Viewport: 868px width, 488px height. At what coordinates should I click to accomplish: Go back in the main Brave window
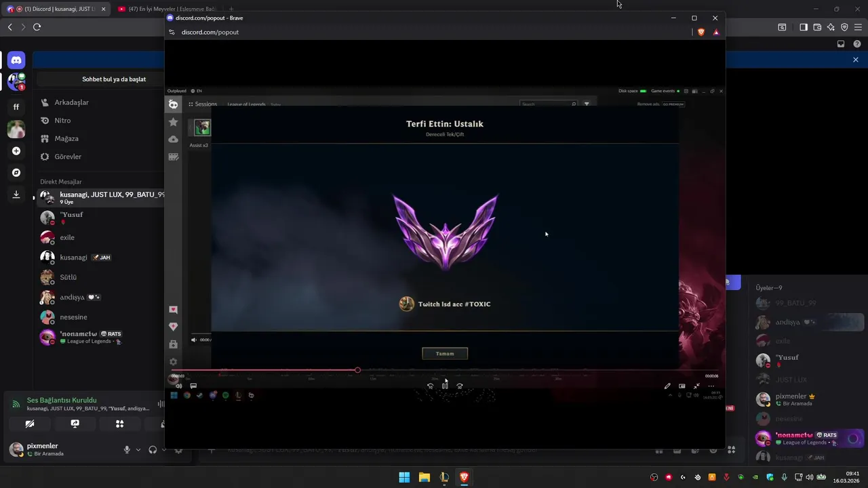pos(9,27)
